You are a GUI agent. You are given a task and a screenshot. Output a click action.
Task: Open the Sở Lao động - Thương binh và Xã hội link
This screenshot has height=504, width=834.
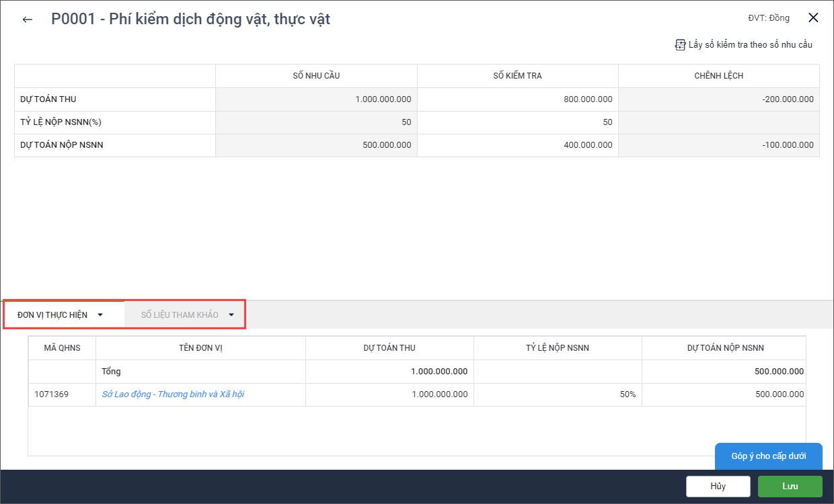[173, 394]
